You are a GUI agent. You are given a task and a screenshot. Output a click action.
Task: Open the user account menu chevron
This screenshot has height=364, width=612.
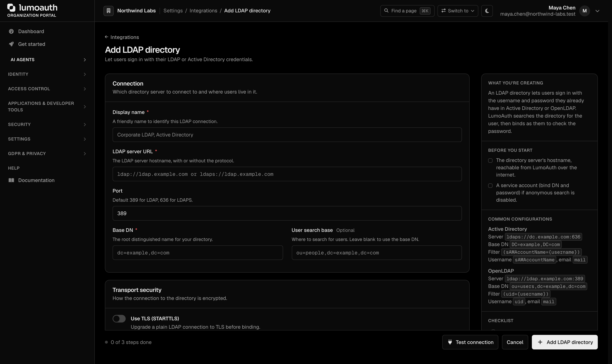tap(597, 11)
